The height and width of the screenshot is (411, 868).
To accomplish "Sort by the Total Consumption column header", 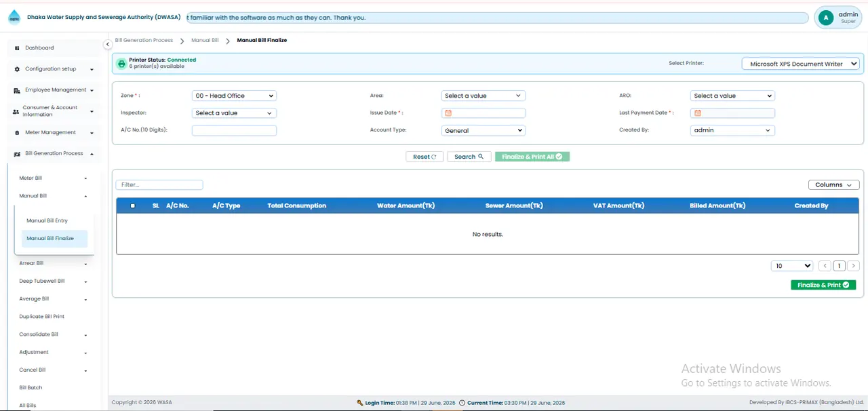I will (x=297, y=206).
